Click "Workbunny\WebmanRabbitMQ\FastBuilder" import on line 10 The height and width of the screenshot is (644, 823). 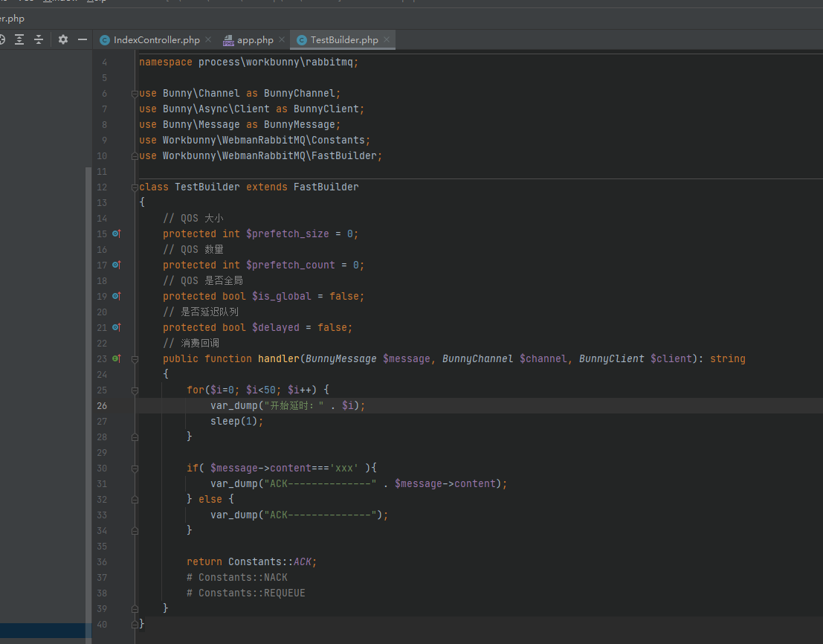270,156
